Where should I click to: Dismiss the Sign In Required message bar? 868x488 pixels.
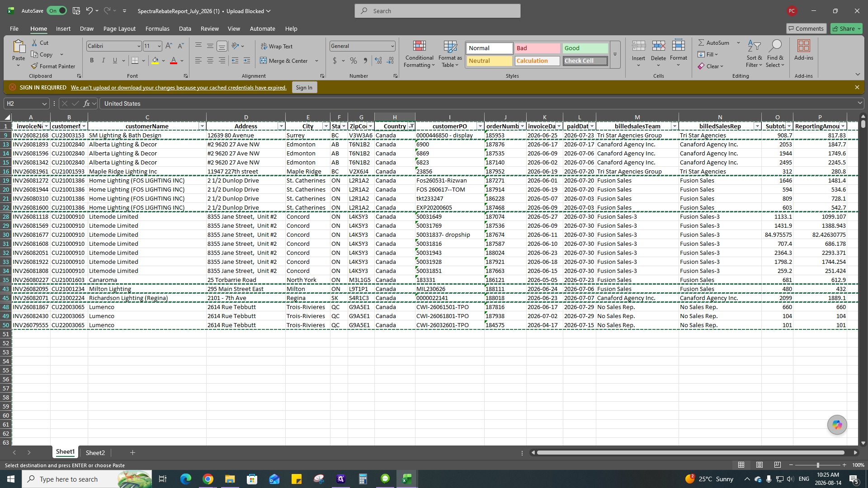857,87
